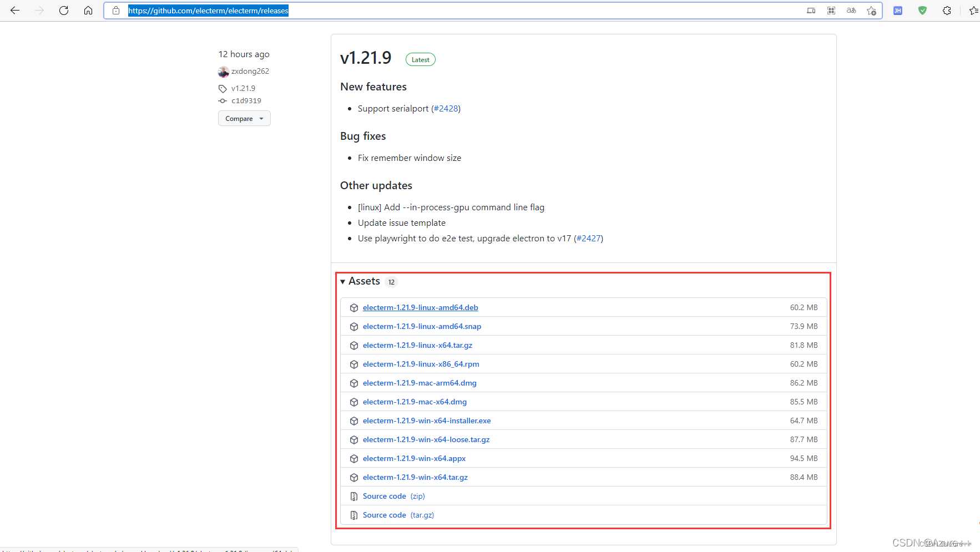Open the extensions puzzle icon
The width and height of the screenshot is (980, 552).
pyautogui.click(x=947, y=11)
